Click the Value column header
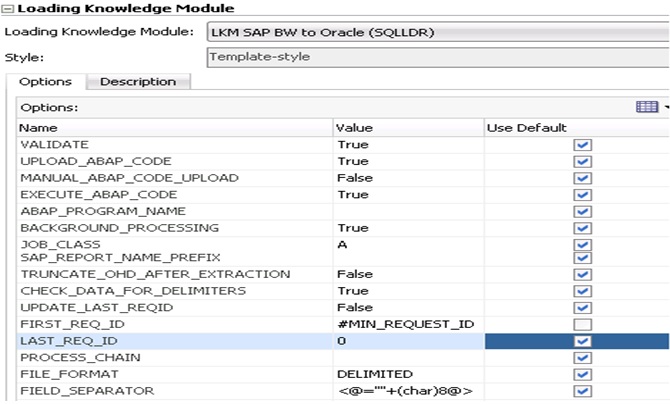 (408, 128)
